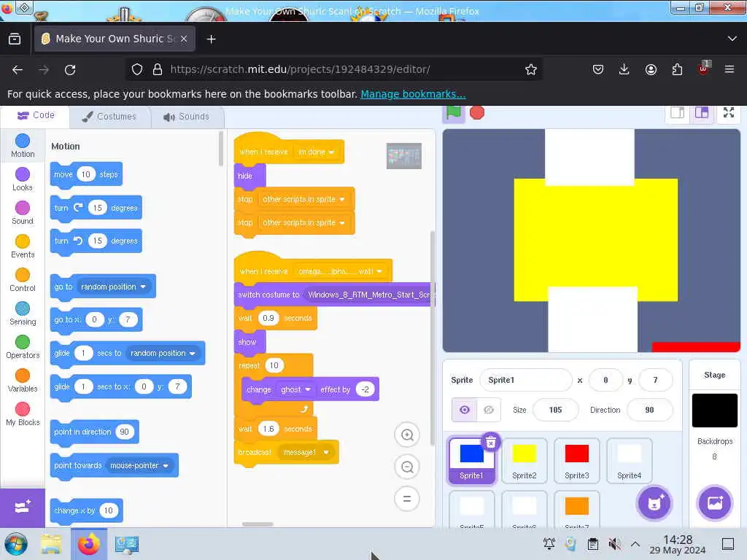747x560 pixels.
Task: Select the Operators block category
Action: coord(23,347)
